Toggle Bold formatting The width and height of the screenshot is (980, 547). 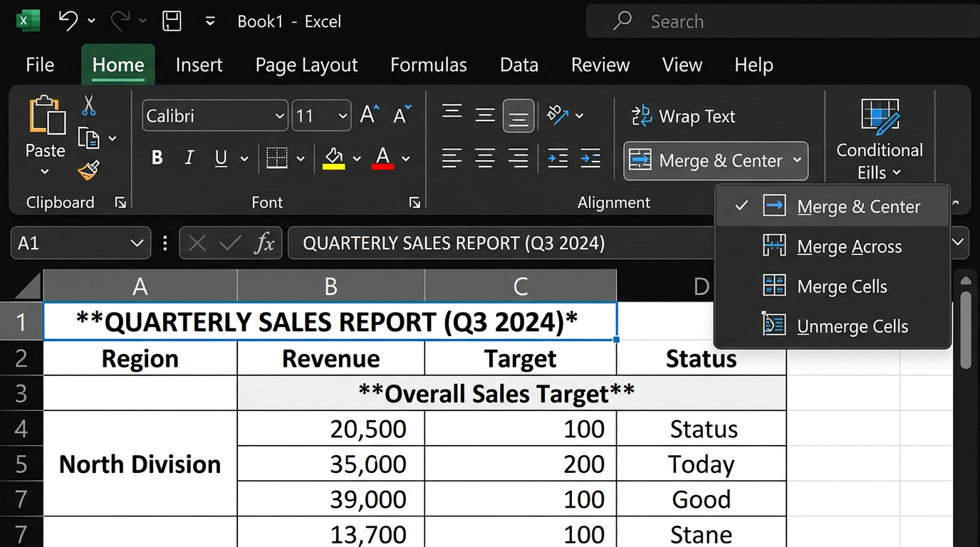[157, 158]
